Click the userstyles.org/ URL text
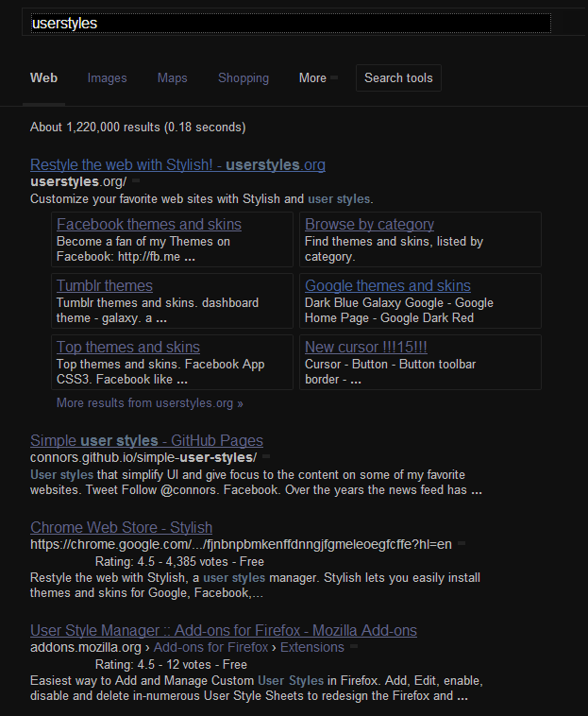The width and height of the screenshot is (588, 716). tap(78, 181)
